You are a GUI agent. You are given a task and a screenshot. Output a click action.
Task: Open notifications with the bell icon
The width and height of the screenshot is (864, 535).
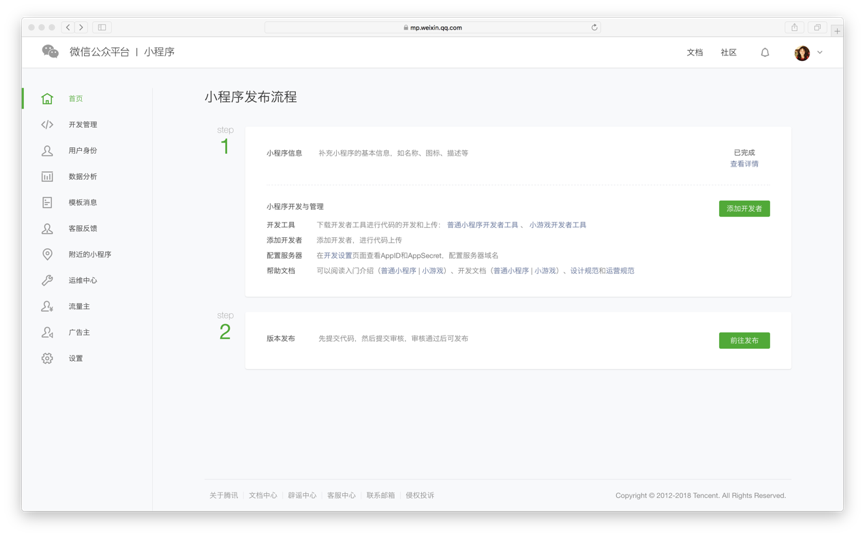[765, 52]
